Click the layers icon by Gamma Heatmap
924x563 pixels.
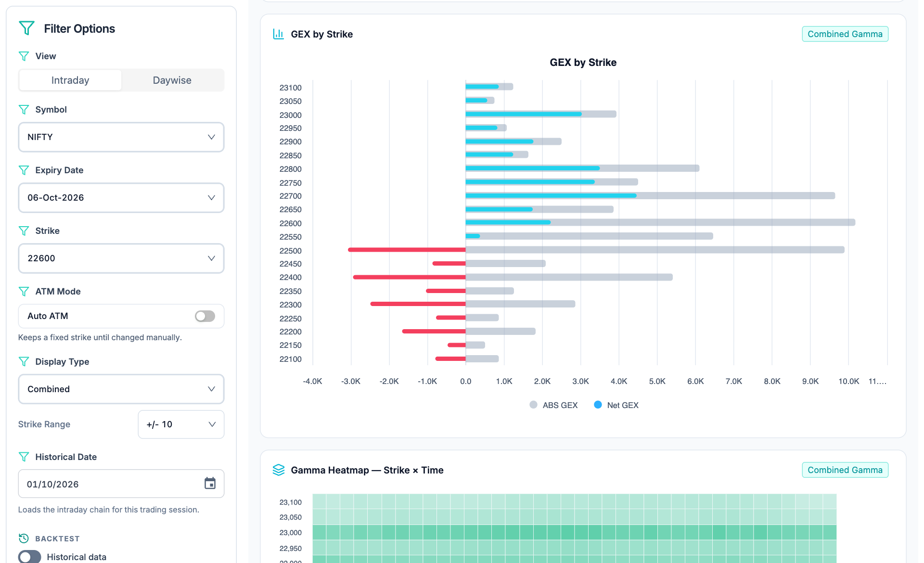coord(279,470)
